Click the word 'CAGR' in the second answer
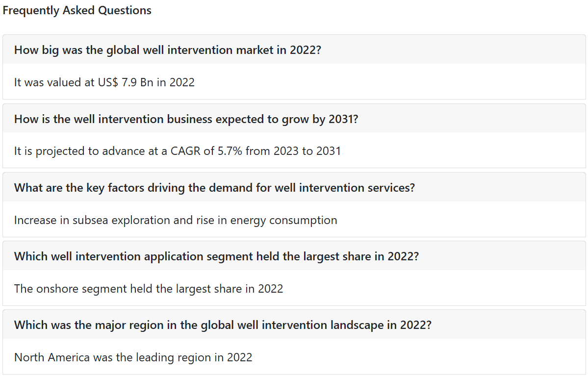The height and width of the screenshot is (376, 588). [x=185, y=151]
